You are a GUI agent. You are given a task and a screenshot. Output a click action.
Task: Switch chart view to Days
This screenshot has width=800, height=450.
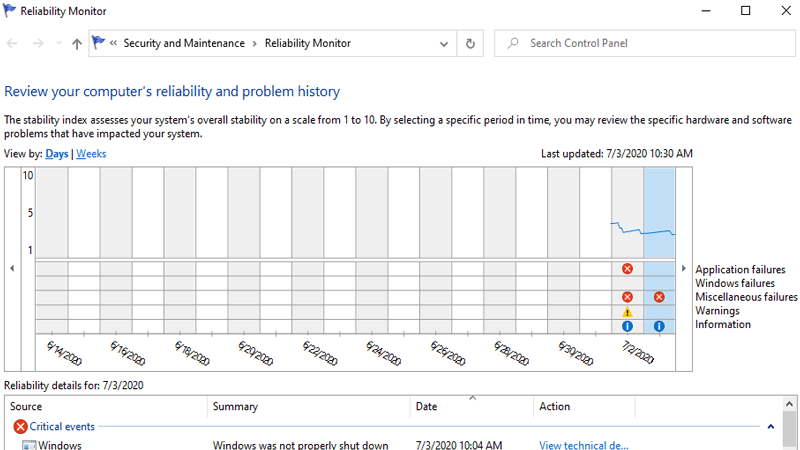(x=57, y=154)
